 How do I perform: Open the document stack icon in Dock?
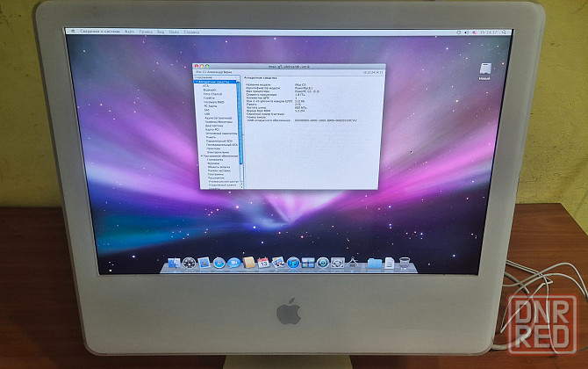(x=390, y=264)
